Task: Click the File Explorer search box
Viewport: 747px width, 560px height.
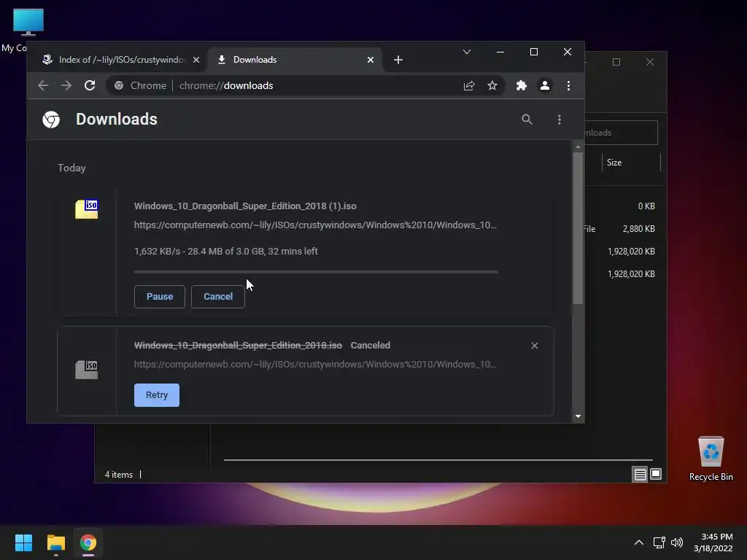Action: (x=621, y=133)
